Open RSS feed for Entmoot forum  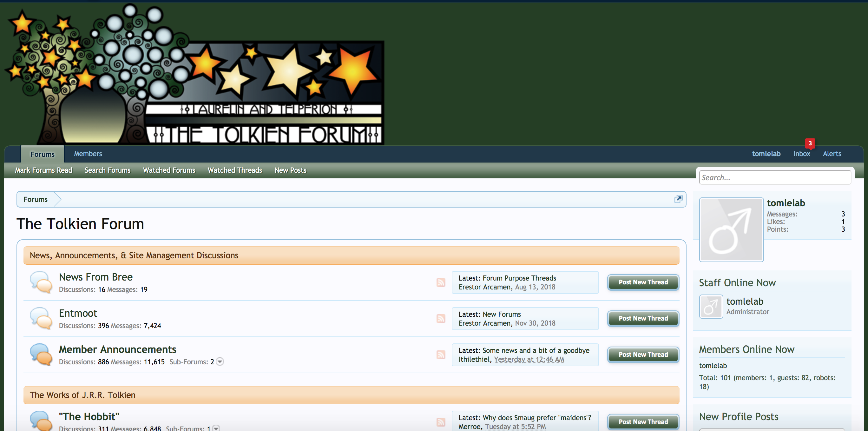tap(441, 318)
